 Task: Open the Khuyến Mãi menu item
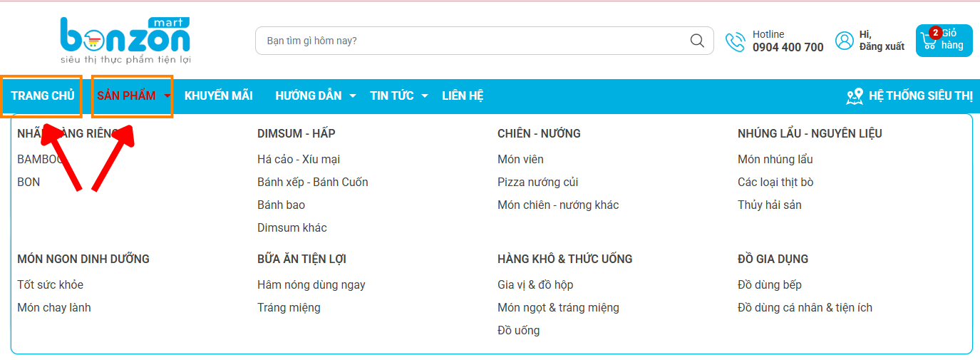[218, 96]
